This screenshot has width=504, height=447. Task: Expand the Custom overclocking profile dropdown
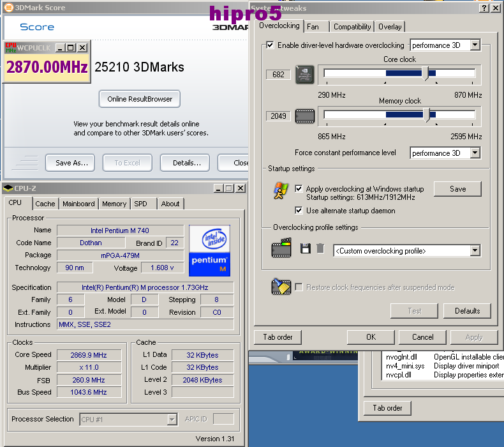(x=475, y=251)
